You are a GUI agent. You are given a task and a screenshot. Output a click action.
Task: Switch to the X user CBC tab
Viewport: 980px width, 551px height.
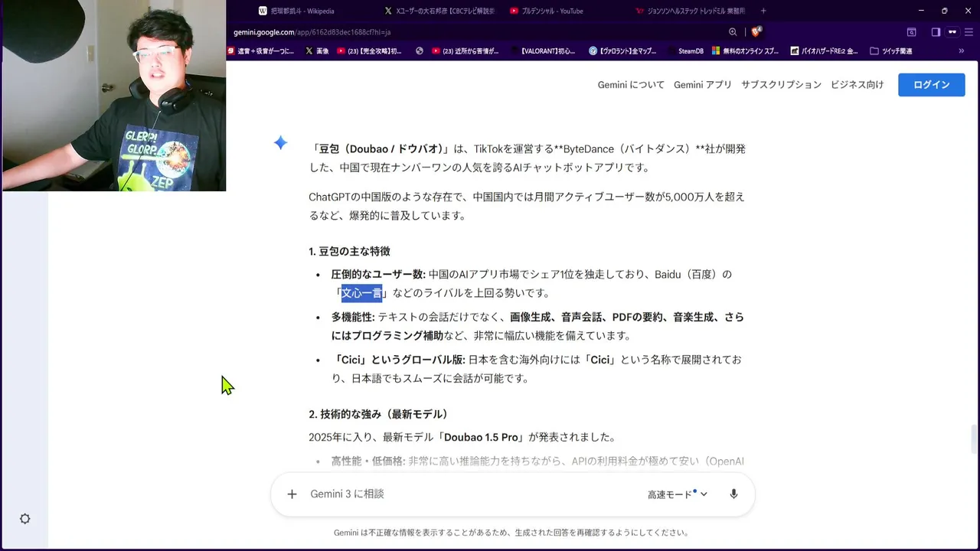pyautogui.click(x=440, y=11)
